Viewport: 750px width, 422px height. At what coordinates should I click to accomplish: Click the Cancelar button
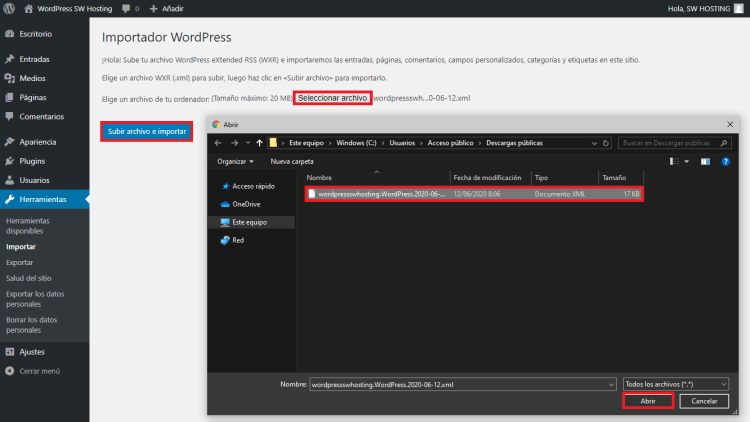coord(704,401)
